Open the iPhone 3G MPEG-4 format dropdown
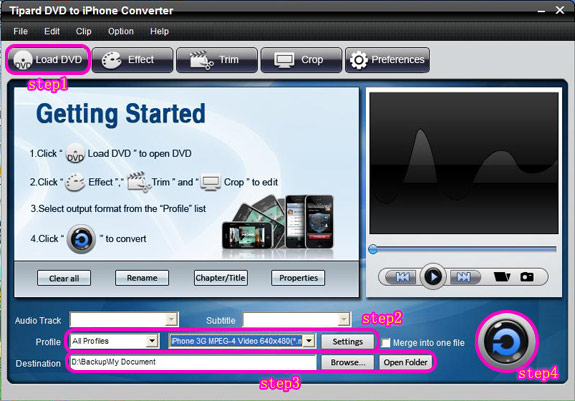The image size is (575, 401). 310,341
